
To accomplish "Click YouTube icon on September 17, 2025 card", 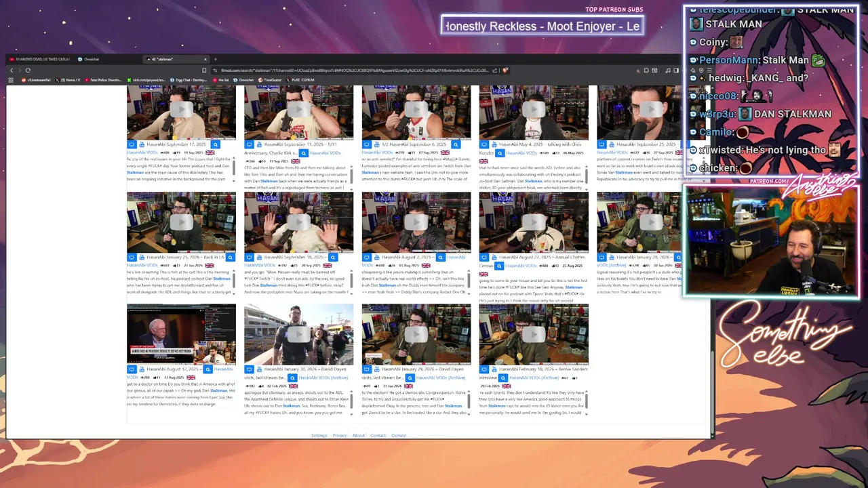I will (142, 144).
